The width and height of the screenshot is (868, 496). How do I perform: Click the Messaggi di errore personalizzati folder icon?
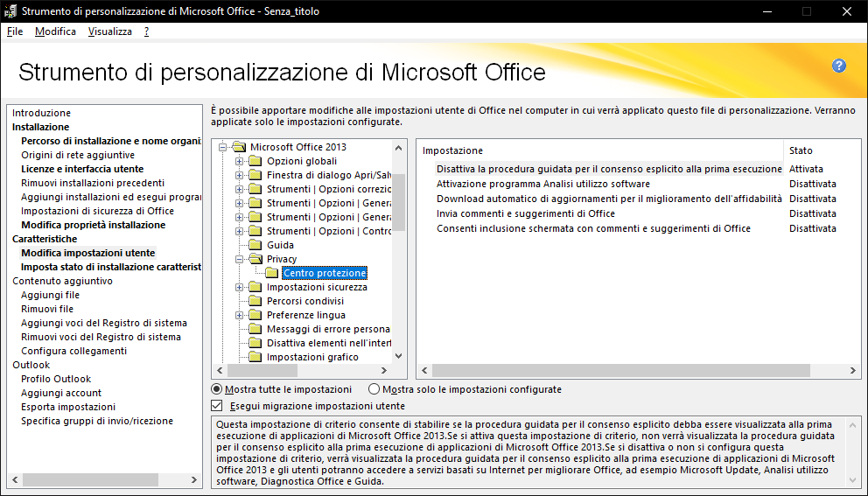tap(255, 329)
